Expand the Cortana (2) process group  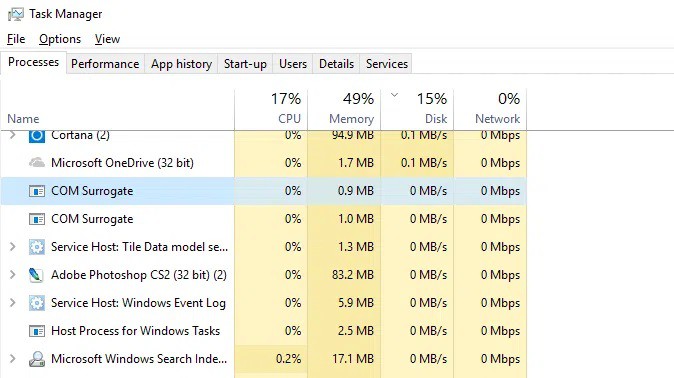tap(12, 135)
